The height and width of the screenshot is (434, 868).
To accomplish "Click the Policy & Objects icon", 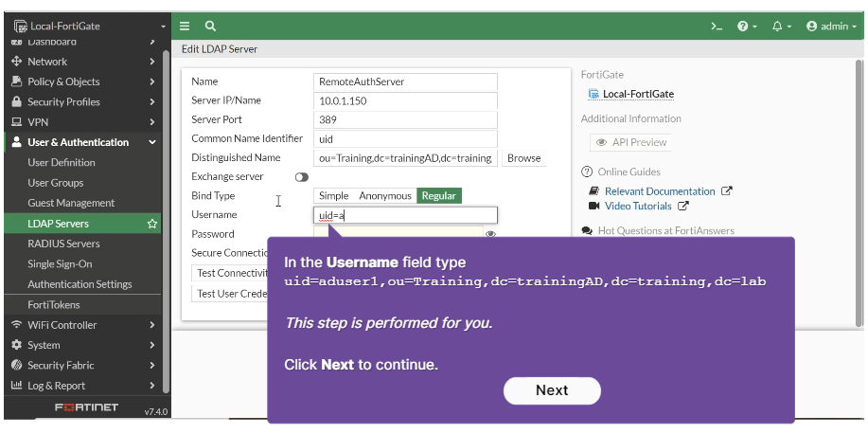I will pos(17,81).
